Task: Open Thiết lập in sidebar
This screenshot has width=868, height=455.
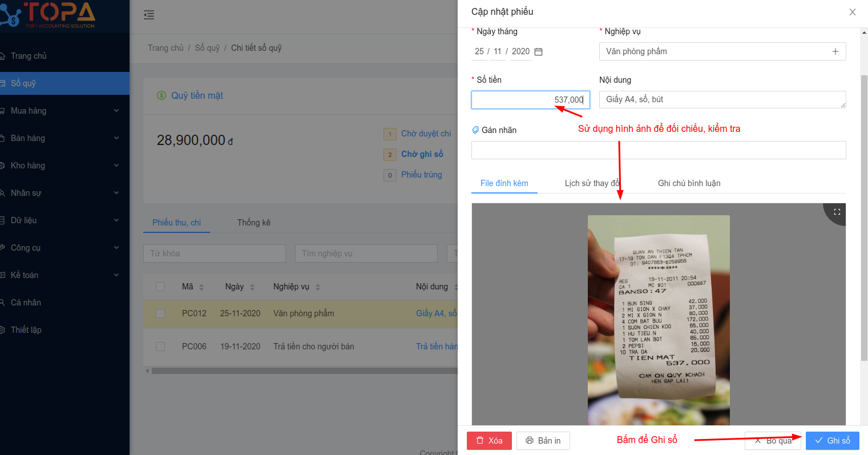Action: [64, 330]
